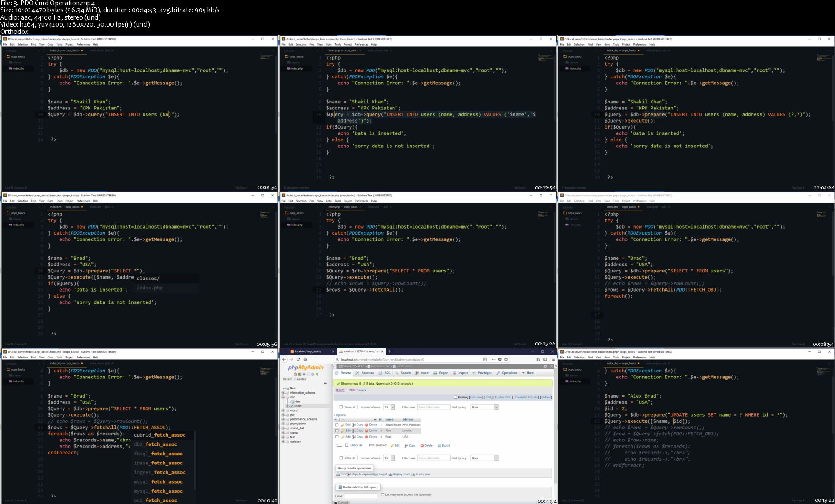
Task: Click the Copy to clipboard icon
Action: coord(349,474)
